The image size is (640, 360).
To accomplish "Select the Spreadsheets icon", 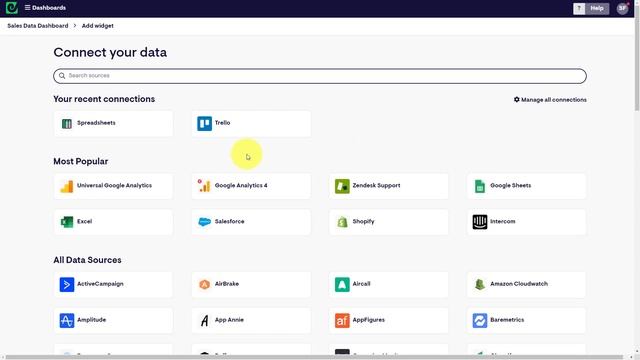I will click(x=67, y=123).
